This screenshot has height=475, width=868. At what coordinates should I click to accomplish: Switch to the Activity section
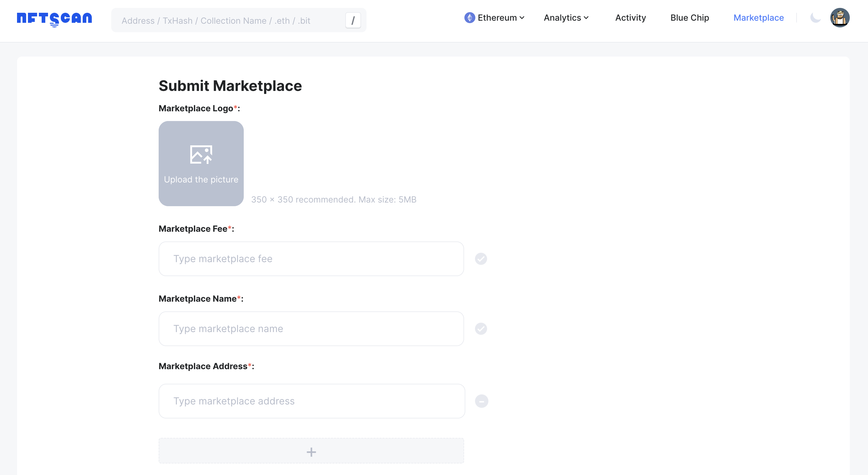(630, 18)
